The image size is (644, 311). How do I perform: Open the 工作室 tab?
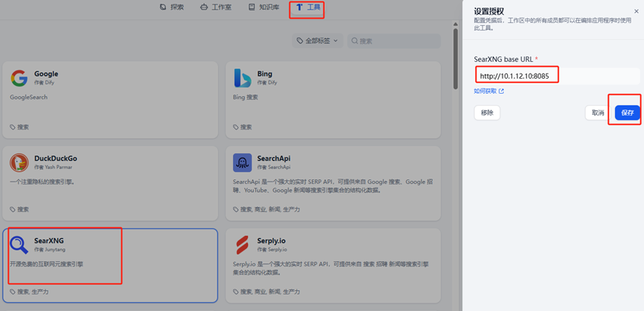(x=216, y=7)
